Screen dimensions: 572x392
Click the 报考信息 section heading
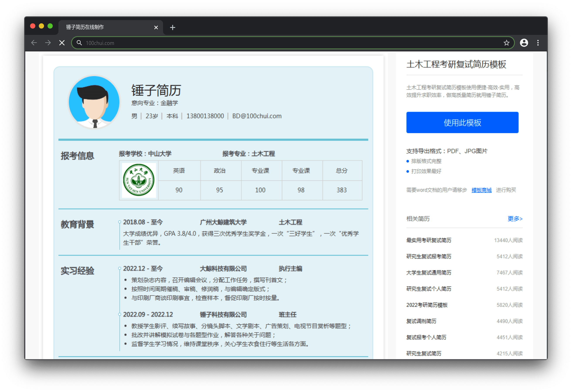point(77,156)
